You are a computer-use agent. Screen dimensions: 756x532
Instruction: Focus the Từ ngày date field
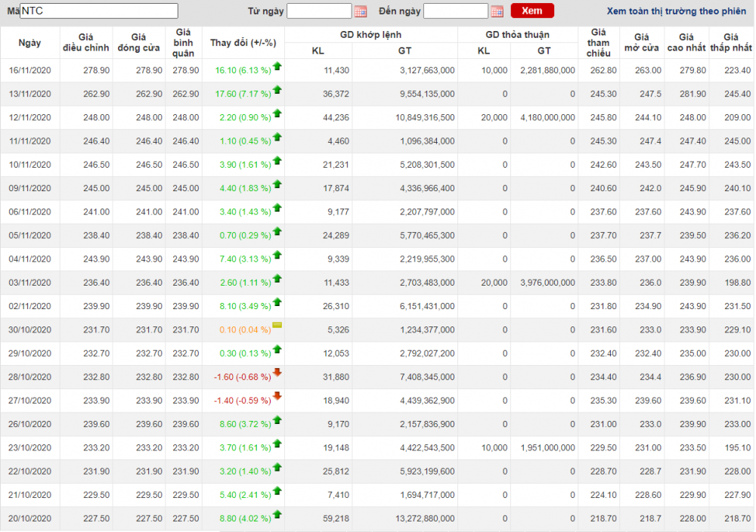coord(319,11)
